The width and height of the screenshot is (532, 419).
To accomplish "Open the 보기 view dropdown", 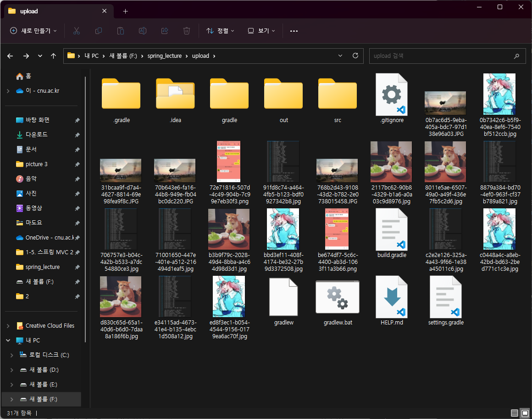I will (261, 31).
